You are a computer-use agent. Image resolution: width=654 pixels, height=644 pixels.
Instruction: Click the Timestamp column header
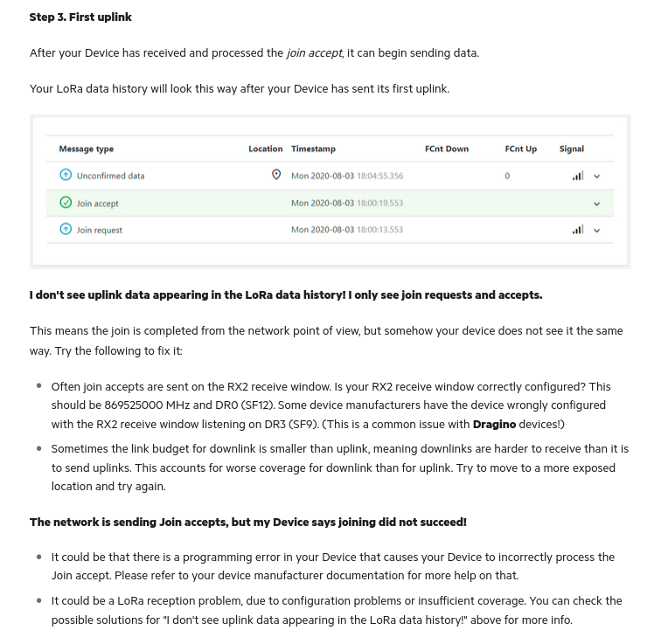pos(313,149)
